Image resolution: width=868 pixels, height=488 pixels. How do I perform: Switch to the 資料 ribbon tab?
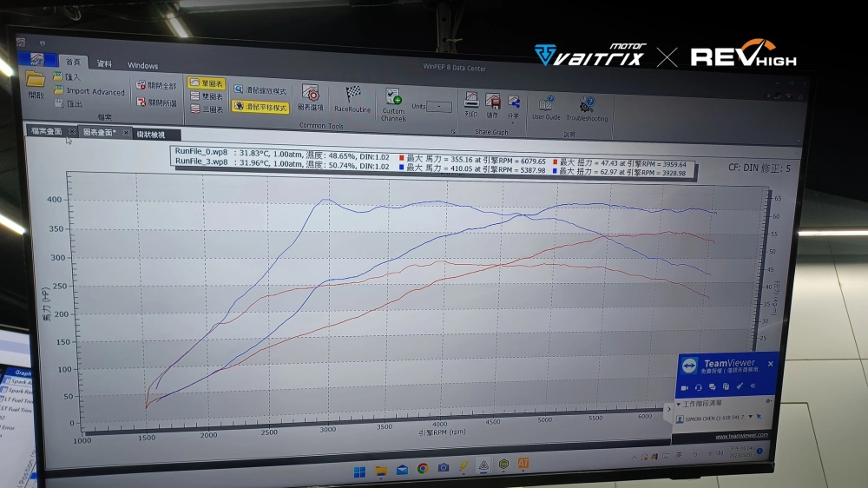[104, 63]
